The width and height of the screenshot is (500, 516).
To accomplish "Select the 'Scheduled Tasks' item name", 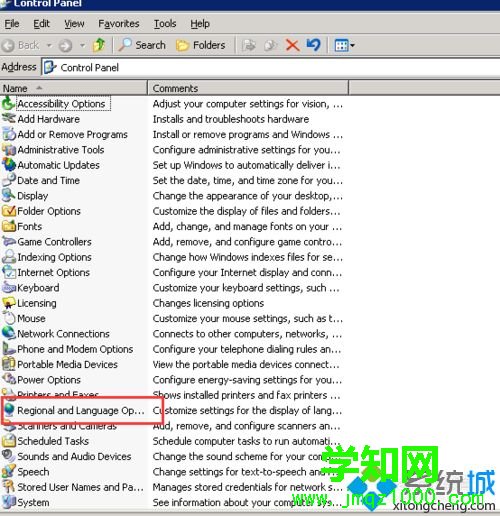I will (53, 441).
